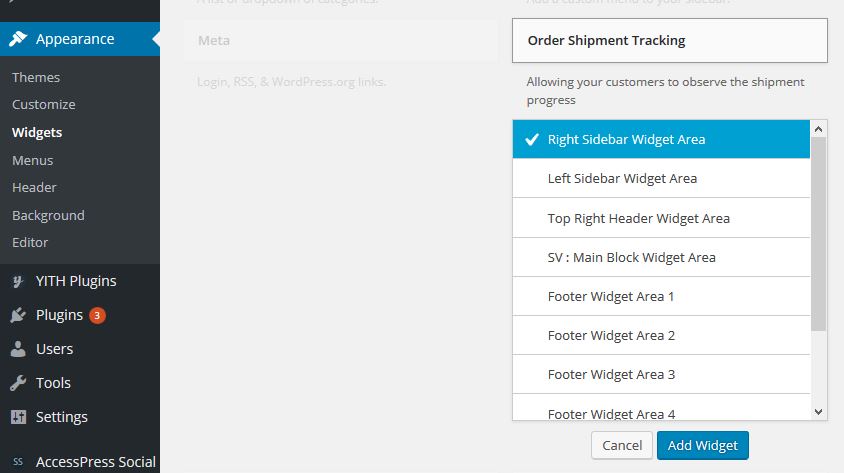Viewport: 844px width, 473px height.
Task: Cancel the widget area selection
Action: tap(621, 445)
